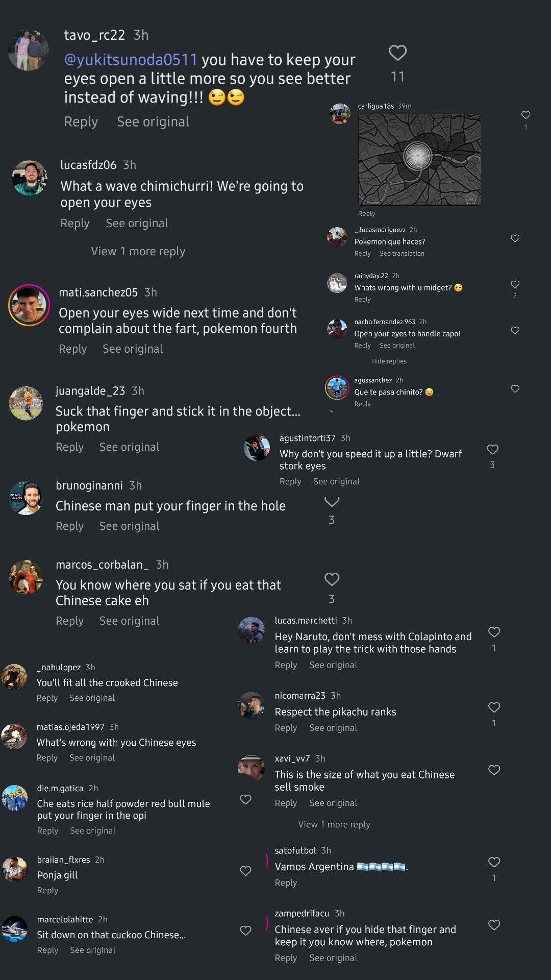Open the @yukitsunoda0511 mention link
Image resolution: width=551 pixels, height=980 pixels.
(131, 60)
